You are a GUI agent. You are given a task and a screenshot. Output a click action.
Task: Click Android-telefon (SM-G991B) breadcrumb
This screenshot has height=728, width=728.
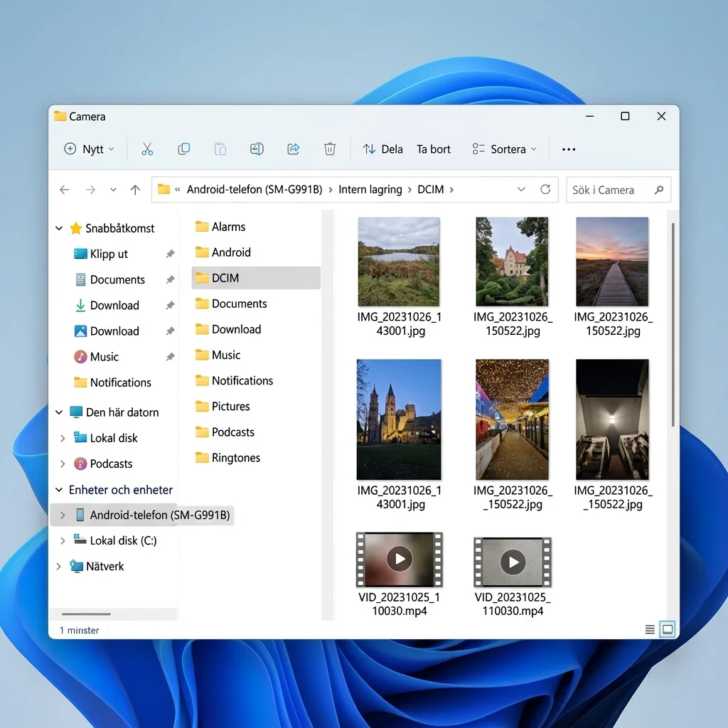[x=255, y=189]
